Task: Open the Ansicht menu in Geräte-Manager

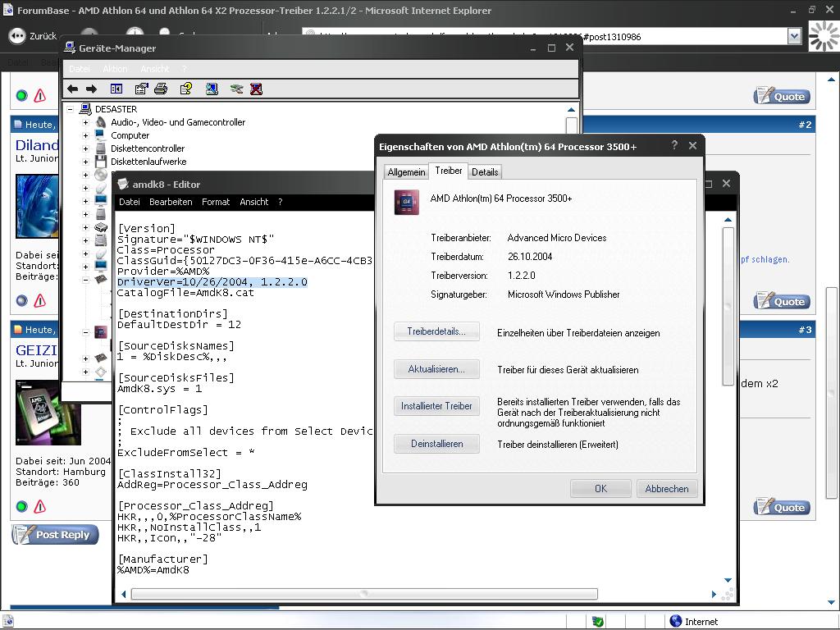Action: (x=155, y=69)
